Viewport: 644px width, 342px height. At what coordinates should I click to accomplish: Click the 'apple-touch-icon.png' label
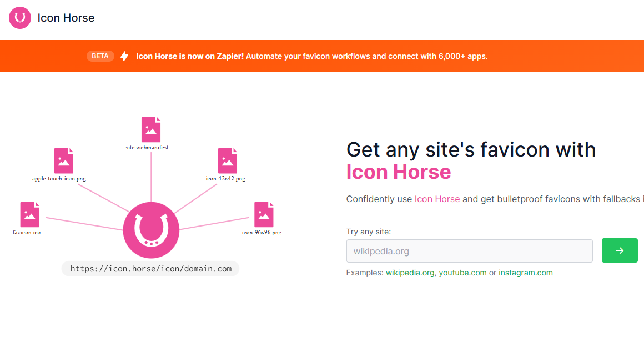tap(59, 179)
